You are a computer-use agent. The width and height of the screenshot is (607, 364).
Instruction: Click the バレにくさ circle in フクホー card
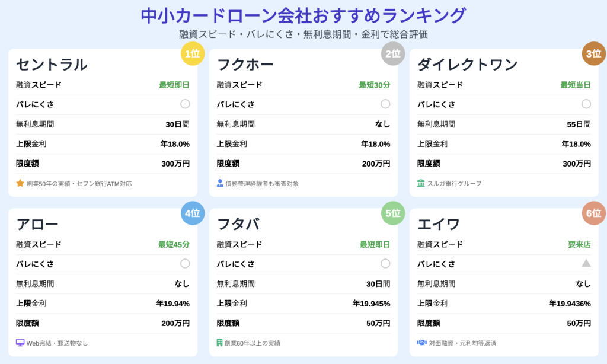(385, 104)
